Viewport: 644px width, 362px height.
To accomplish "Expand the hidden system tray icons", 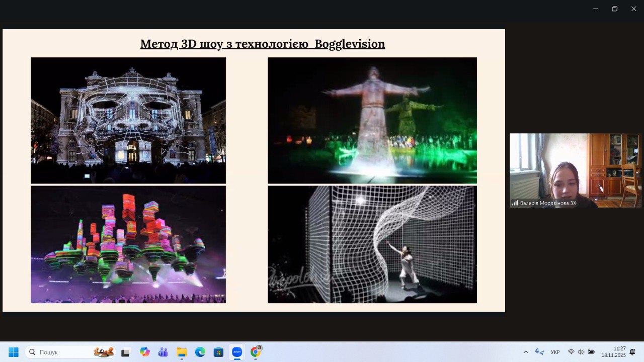I will pos(526,352).
